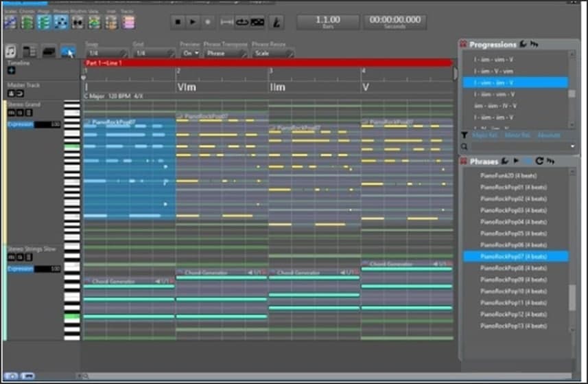
Task: Open the Chords browser icon
Action: click(27, 22)
